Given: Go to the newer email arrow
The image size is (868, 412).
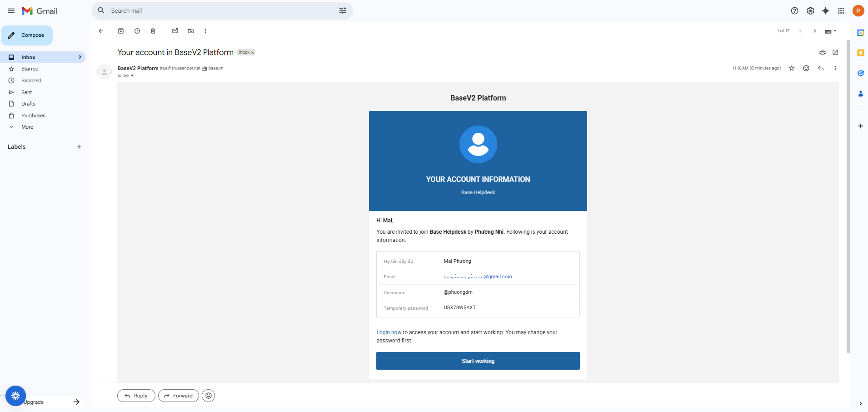Looking at the screenshot, I should (x=800, y=31).
